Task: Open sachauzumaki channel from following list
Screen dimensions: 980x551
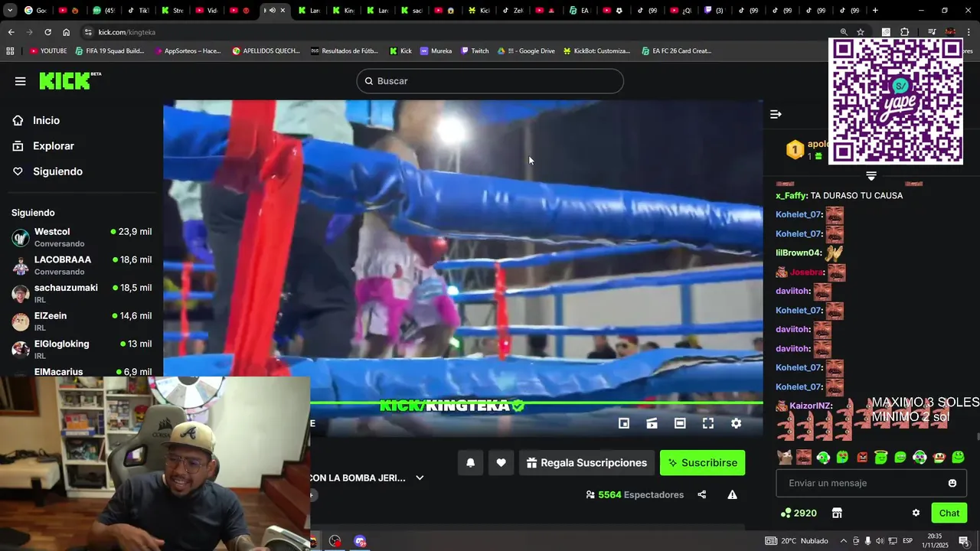Action: tap(81, 294)
